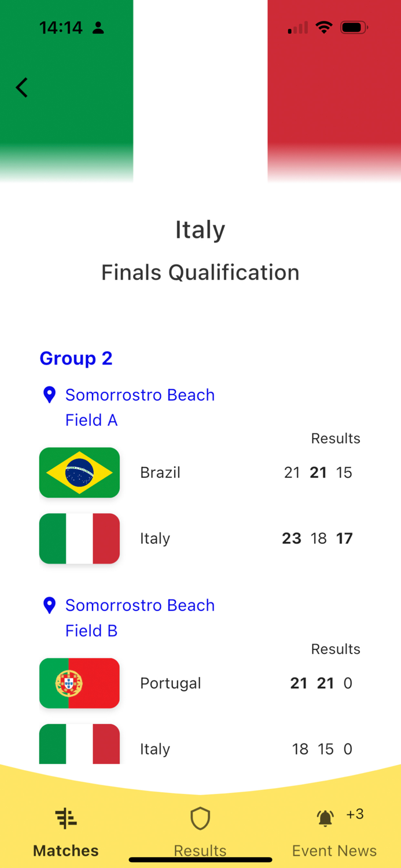401x868 pixels.
Task: Tap the Italy flag under Brazil
Action: click(79, 538)
